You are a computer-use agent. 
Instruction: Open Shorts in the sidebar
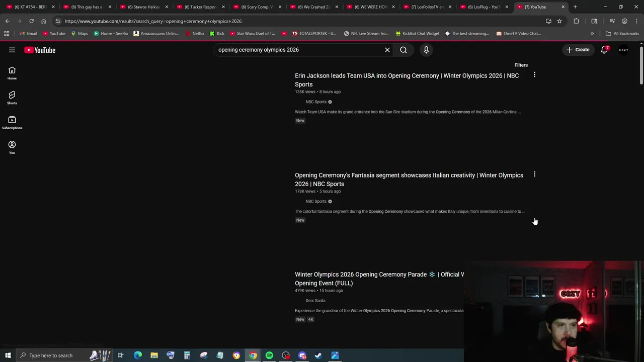pos(12,98)
